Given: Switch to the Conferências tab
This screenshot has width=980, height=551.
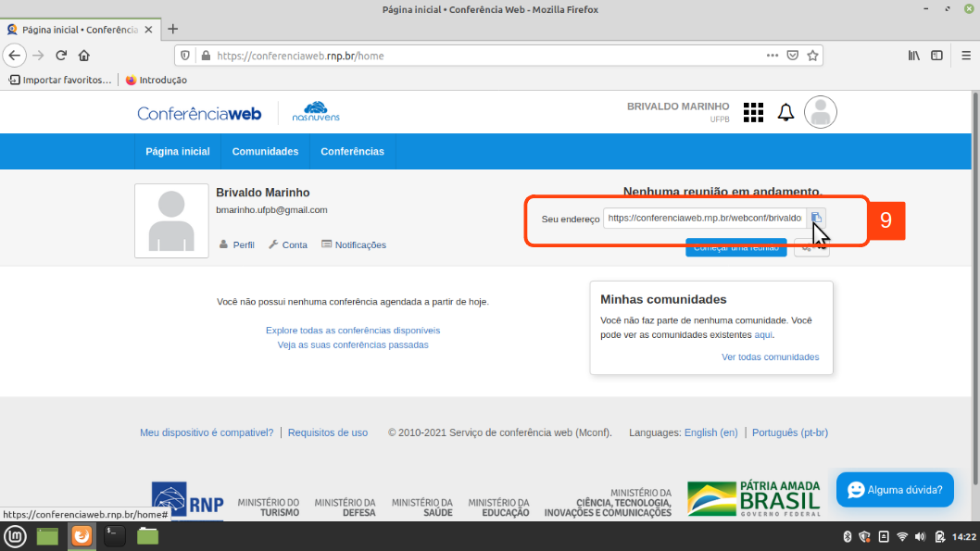Looking at the screenshot, I should (x=352, y=151).
